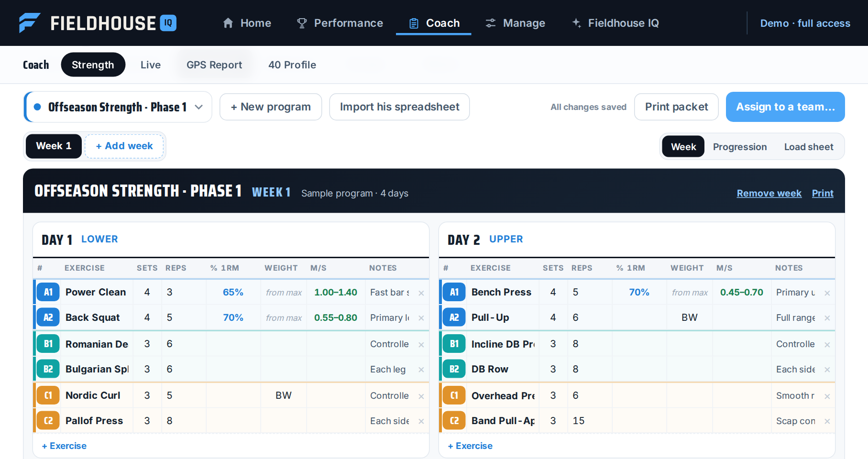
Task: Click the Add week button
Action: pyautogui.click(x=124, y=146)
